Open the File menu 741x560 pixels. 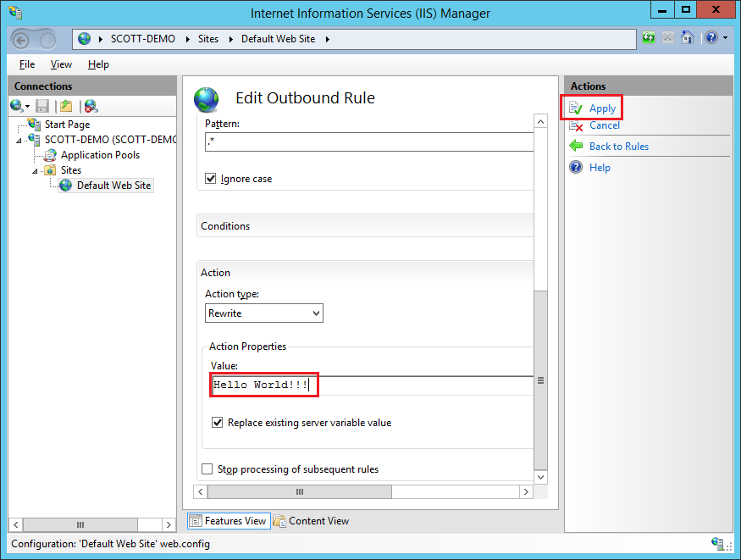tap(26, 64)
